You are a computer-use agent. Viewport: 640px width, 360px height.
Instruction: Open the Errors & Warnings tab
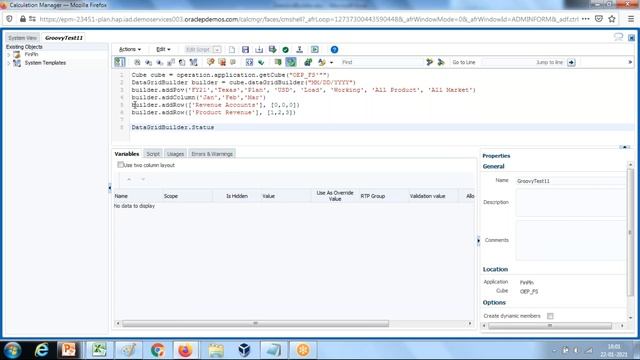pyautogui.click(x=212, y=154)
